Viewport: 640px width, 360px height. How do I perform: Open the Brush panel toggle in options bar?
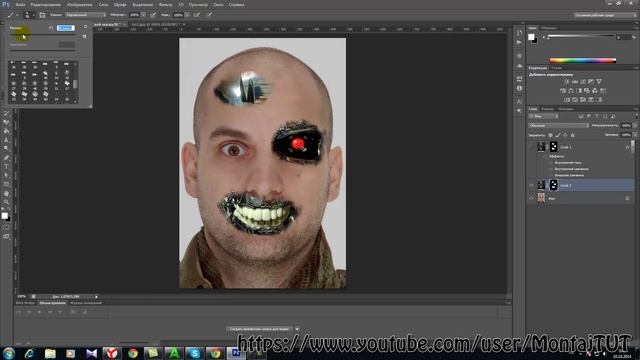point(42,15)
